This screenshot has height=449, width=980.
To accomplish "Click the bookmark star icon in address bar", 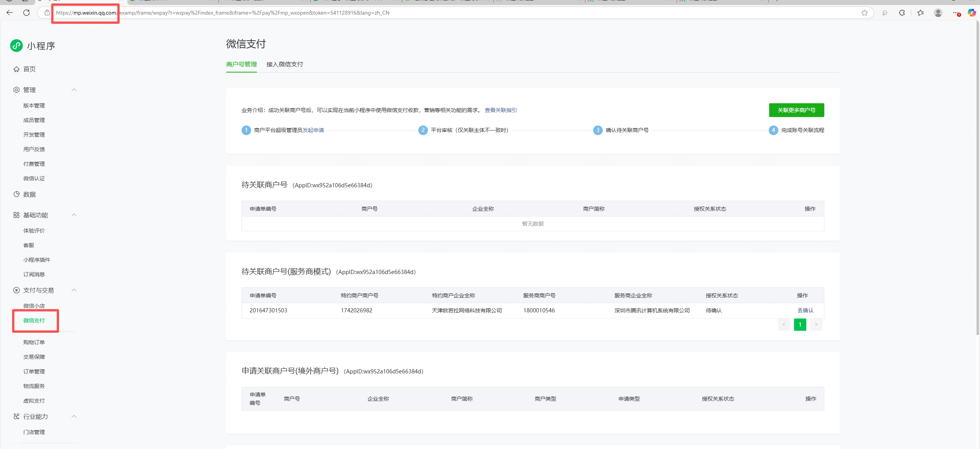I will click(x=864, y=13).
